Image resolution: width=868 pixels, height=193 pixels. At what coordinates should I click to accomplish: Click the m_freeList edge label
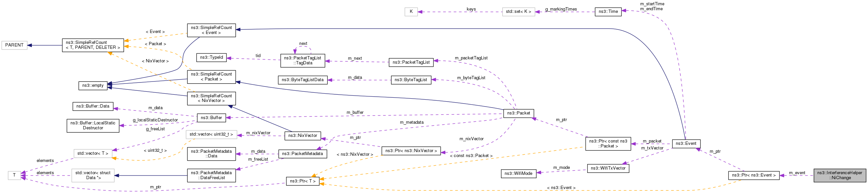[258, 159]
